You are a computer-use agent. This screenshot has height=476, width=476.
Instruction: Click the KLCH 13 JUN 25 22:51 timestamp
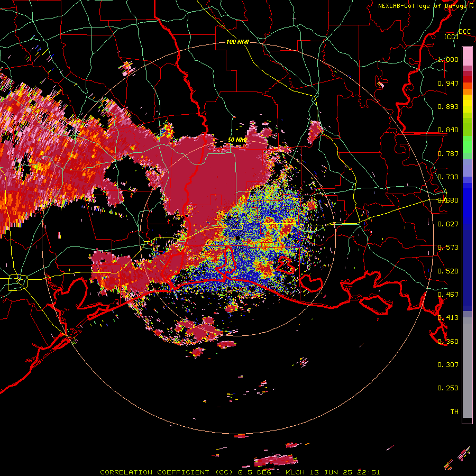click(333, 472)
